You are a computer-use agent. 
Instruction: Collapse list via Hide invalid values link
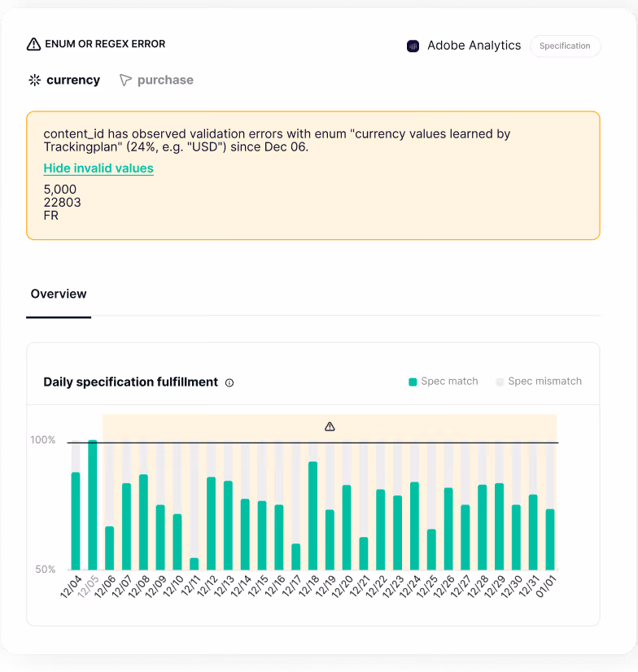98,168
